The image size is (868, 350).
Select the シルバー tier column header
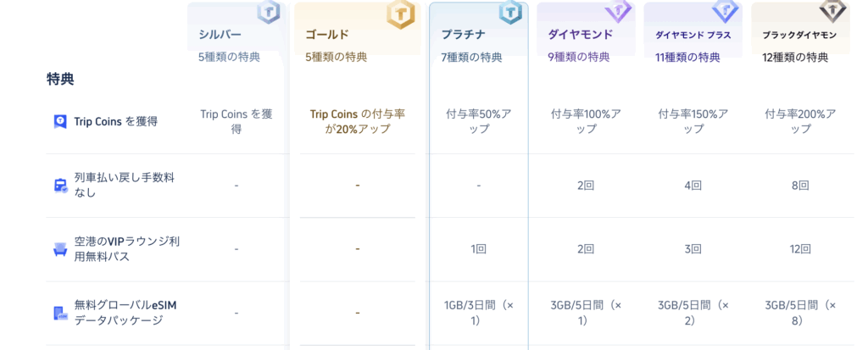(220, 35)
